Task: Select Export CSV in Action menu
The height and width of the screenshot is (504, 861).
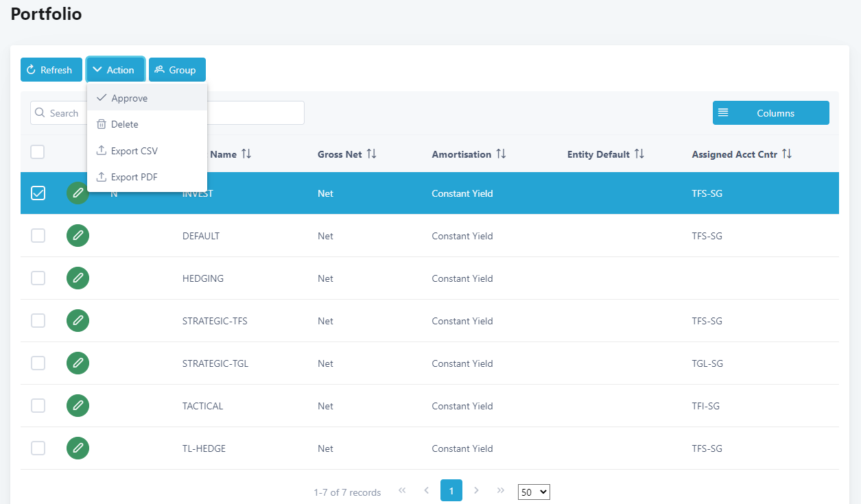Action: point(134,151)
